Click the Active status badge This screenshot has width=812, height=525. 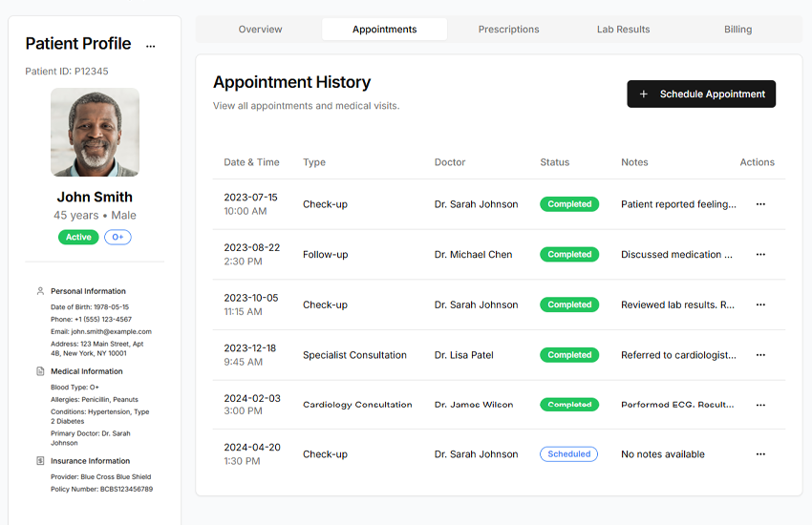coord(78,237)
